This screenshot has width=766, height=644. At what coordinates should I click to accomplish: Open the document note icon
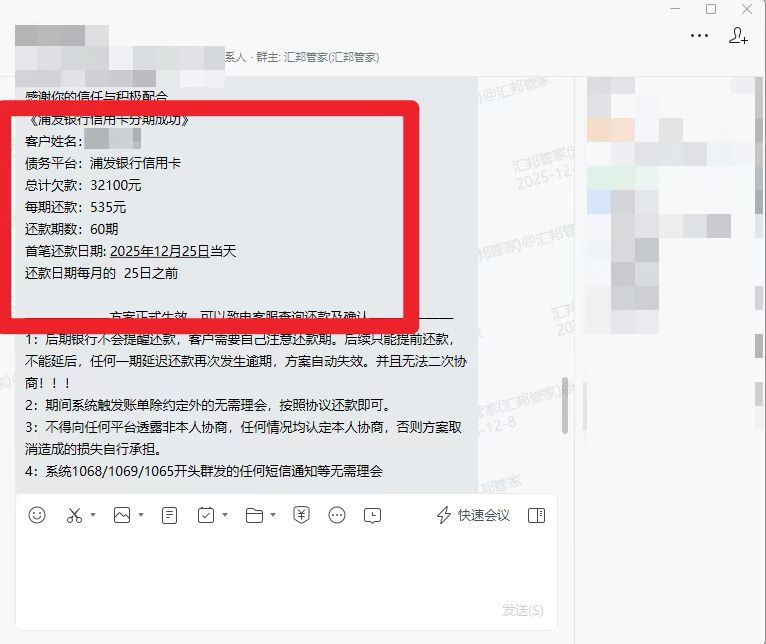[x=169, y=515]
